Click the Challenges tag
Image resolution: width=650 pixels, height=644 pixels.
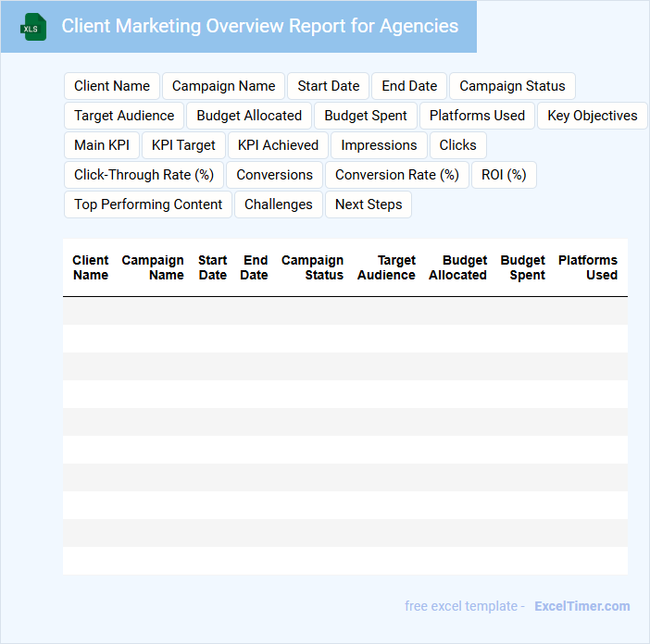pyautogui.click(x=279, y=204)
